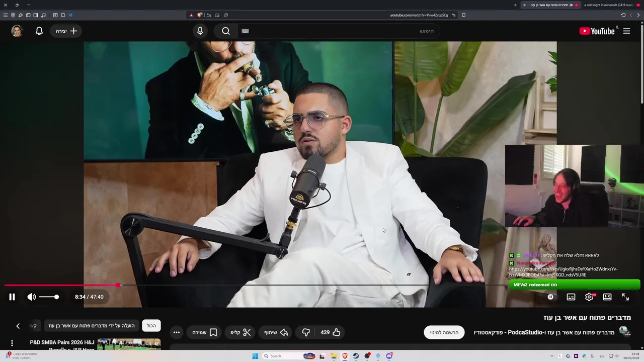Like the video showing 429 likes
644x362 pixels.
tap(331, 332)
